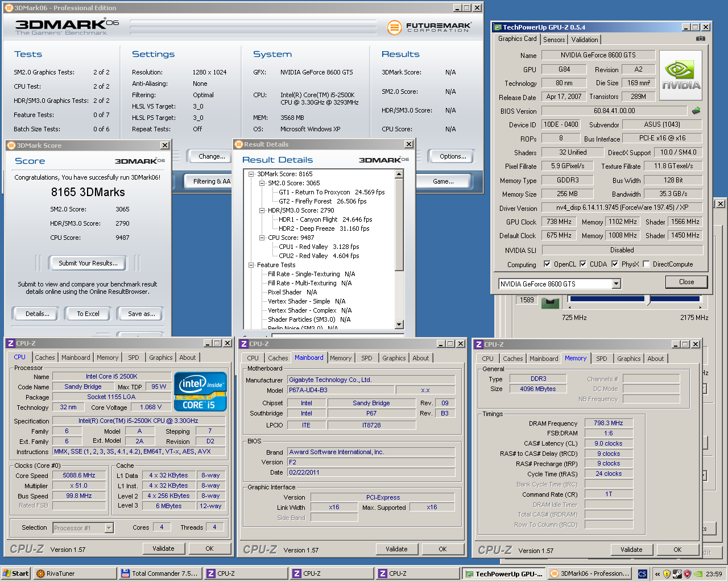The height and width of the screenshot is (582, 728).
Task: Click the GPU-Z screenshot camera icon
Action: click(x=701, y=39)
